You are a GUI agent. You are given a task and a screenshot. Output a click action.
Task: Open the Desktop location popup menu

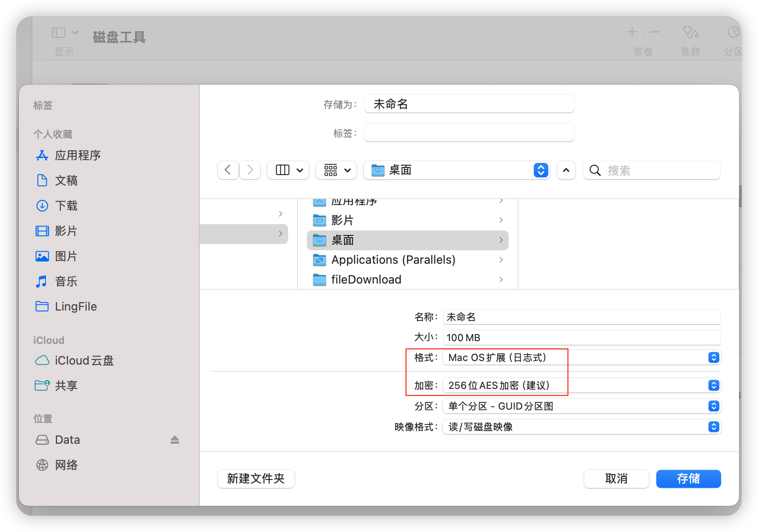pyautogui.click(x=456, y=170)
